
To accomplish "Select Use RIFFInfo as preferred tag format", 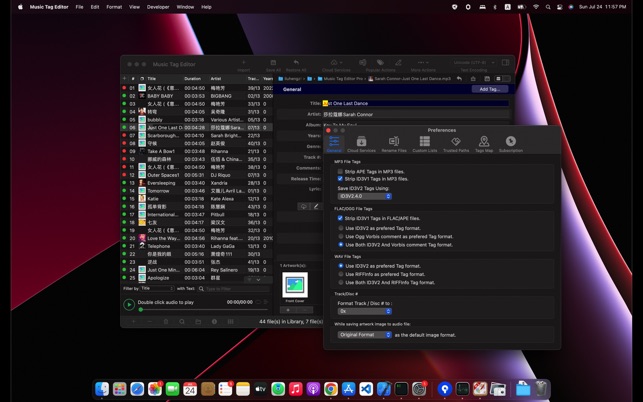I will (x=341, y=274).
